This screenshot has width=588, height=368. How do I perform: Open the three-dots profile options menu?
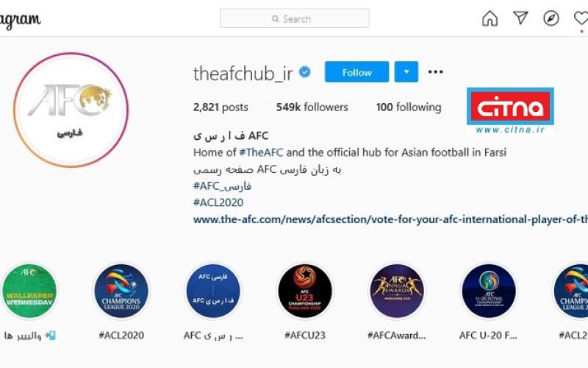click(x=435, y=71)
